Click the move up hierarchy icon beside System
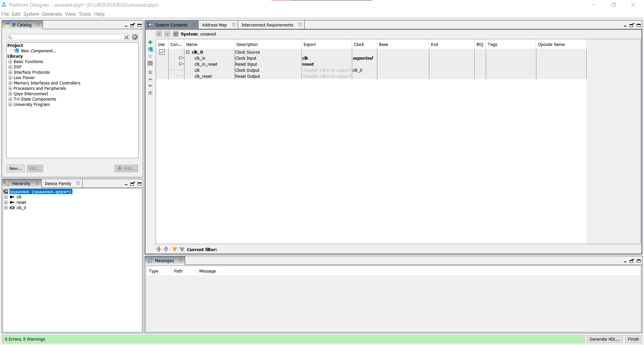 click(x=167, y=34)
